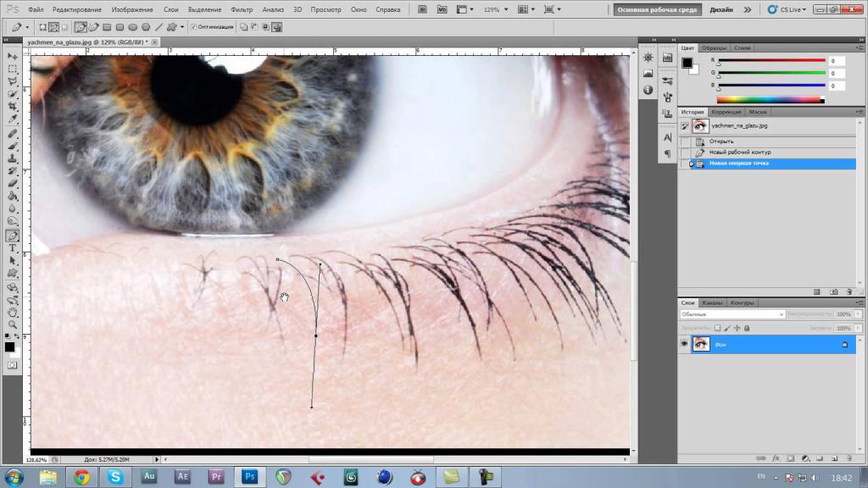Screen dimensions: 868x488
Task: Choose the Line shape tool in options bar
Action: pyautogui.click(x=159, y=27)
